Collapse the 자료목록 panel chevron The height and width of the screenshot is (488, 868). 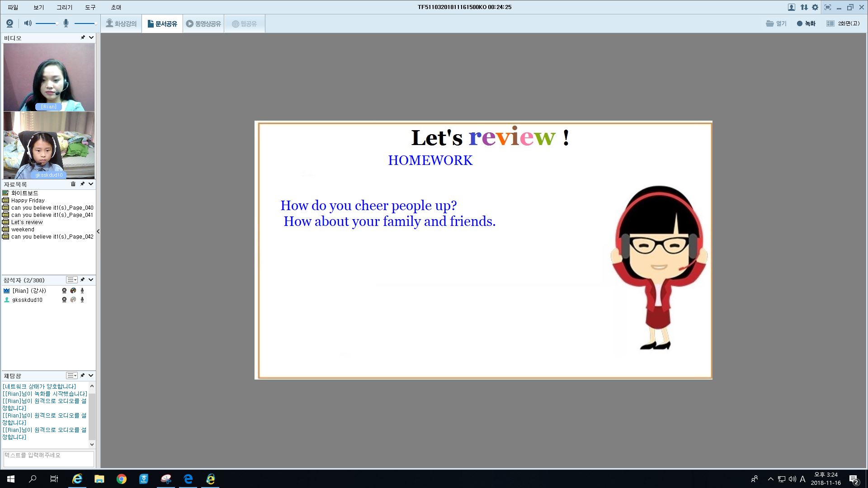[x=91, y=184]
